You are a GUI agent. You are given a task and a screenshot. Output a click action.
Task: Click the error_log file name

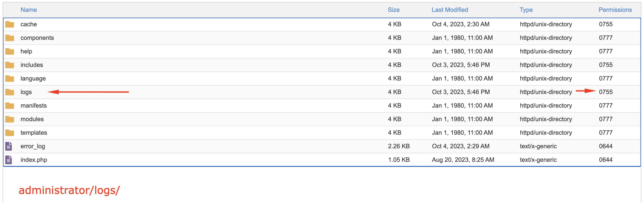[33, 146]
